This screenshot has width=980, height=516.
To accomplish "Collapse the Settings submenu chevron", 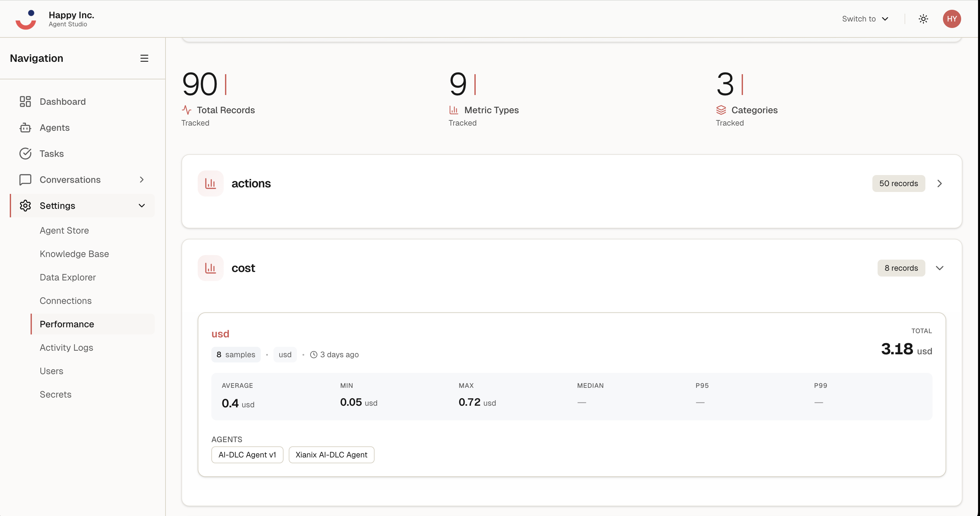I will (x=141, y=206).
